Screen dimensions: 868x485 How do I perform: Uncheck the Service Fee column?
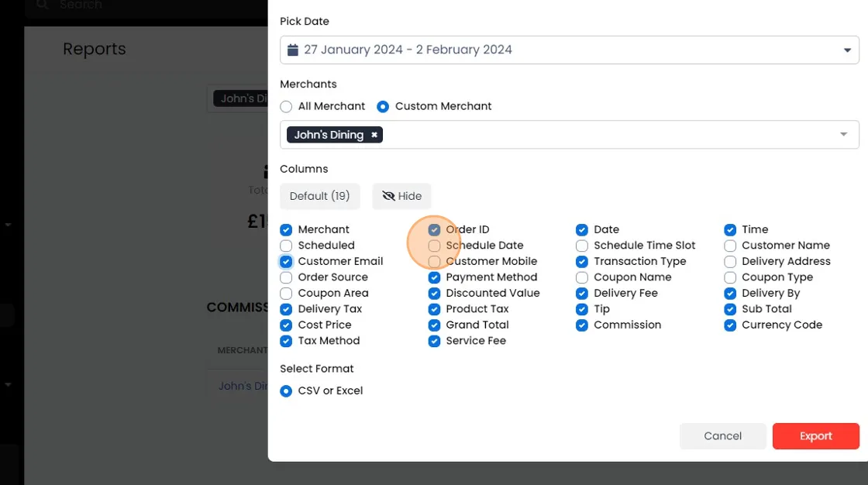coord(434,341)
